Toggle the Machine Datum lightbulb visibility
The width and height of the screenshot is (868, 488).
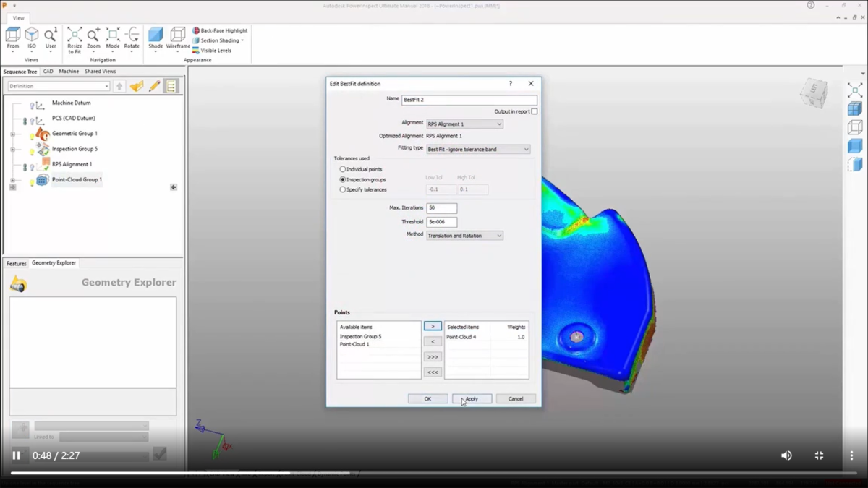coord(32,106)
